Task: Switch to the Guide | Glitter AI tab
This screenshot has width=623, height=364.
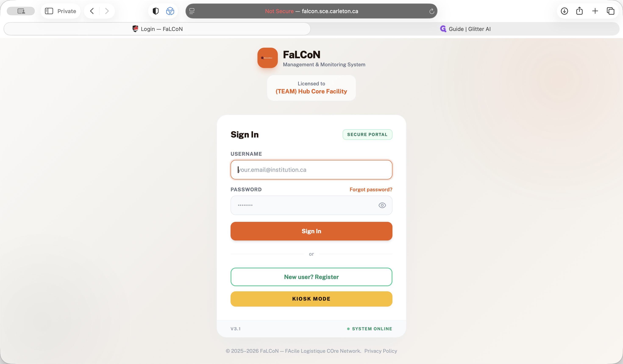Action: pyautogui.click(x=465, y=29)
